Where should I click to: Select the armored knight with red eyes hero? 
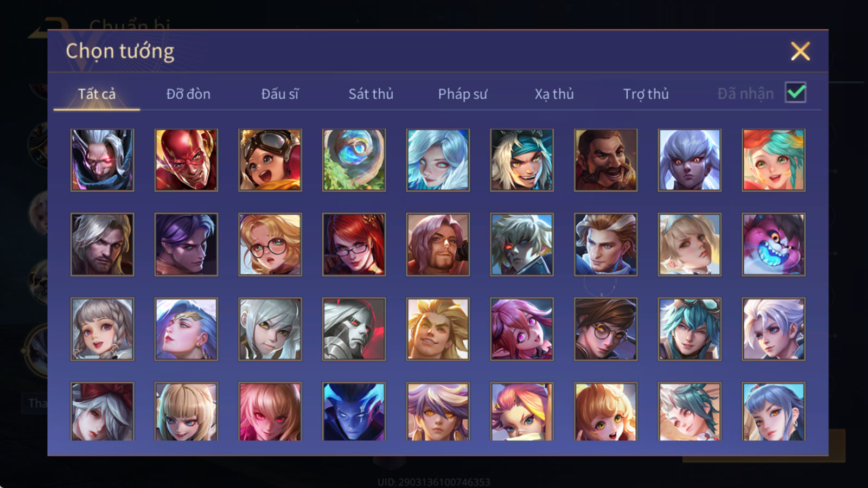(354, 329)
